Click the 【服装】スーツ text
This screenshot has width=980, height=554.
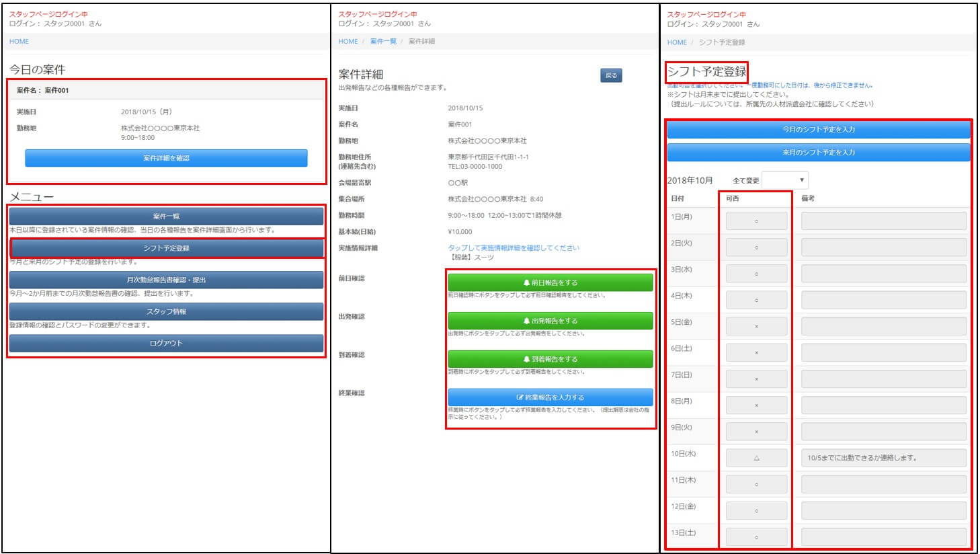pos(471,258)
